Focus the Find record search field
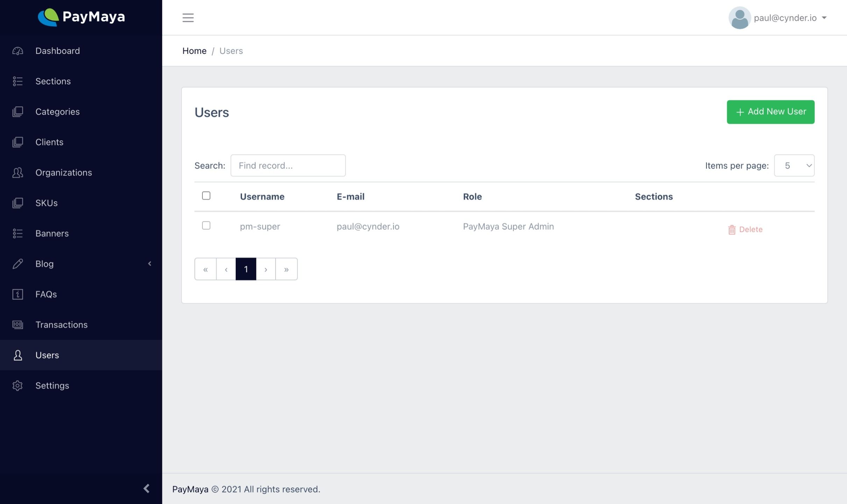Image resolution: width=847 pixels, height=504 pixels. pos(288,165)
